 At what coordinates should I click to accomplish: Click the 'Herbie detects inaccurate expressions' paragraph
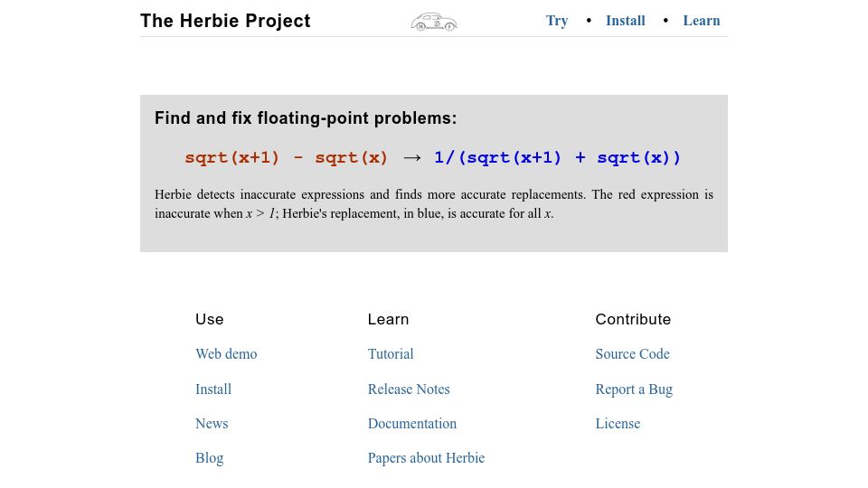434,204
